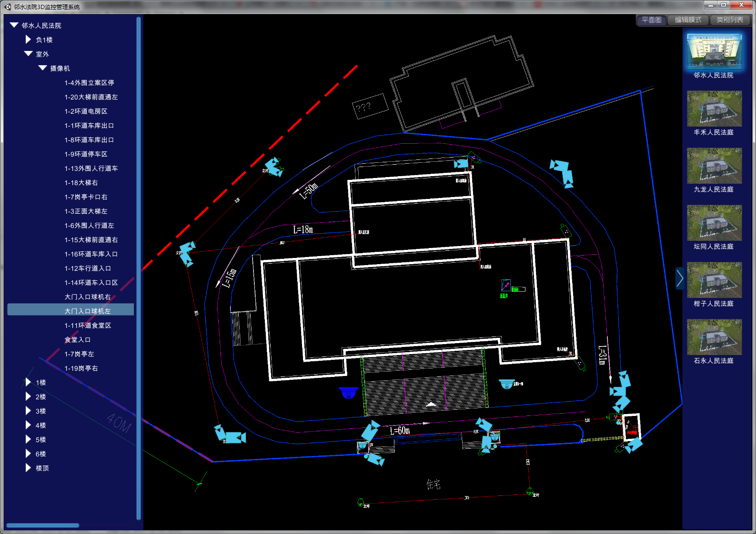Select camera 1-3正面大梯左
Viewport: 756px width, 534px height.
tap(86, 211)
